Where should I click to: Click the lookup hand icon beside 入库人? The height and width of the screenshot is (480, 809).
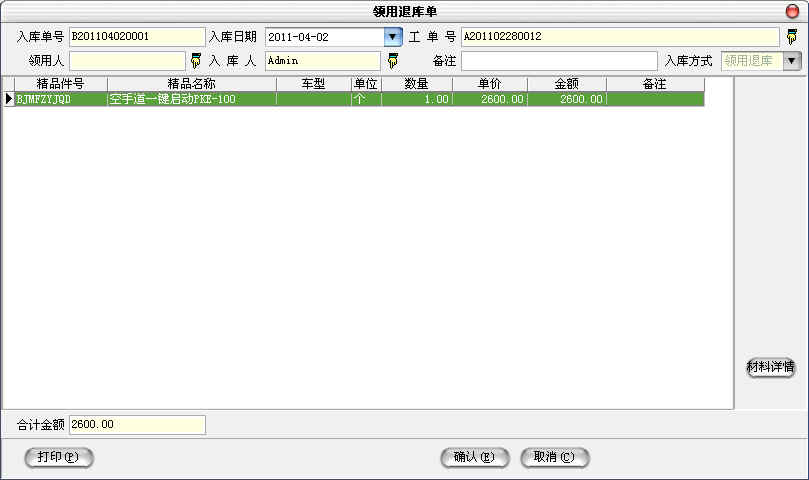[x=393, y=61]
